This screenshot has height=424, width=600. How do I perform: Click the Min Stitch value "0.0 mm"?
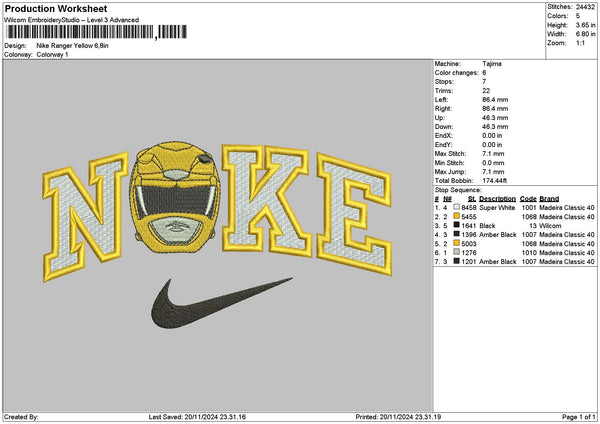(x=493, y=163)
